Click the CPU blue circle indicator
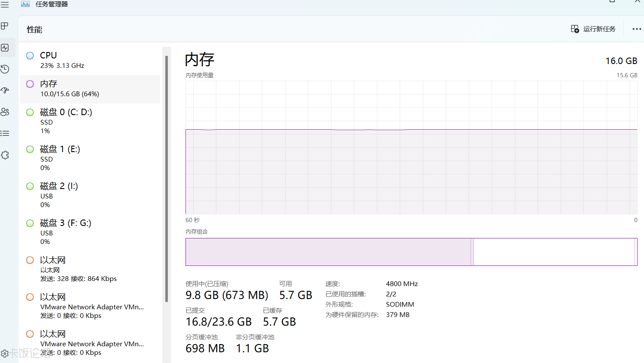Screen dimensions: 644x363 click(30, 55)
